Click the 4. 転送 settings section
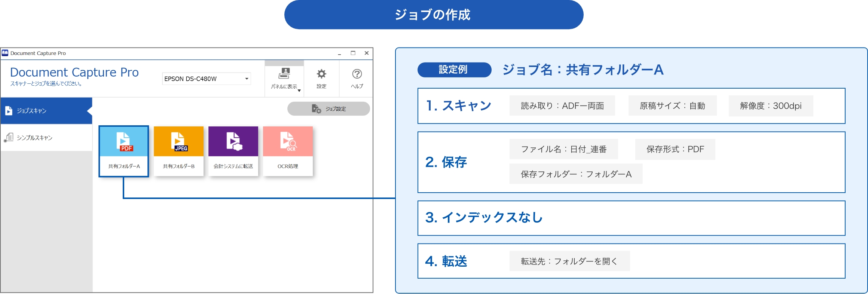Image resolution: width=868 pixels, height=294 pixels. [446, 261]
